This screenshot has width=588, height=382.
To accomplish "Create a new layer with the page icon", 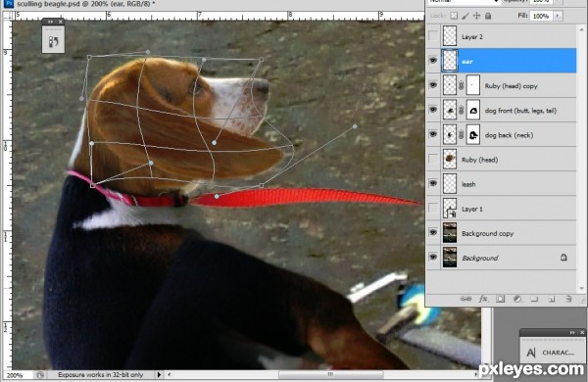I will (552, 299).
